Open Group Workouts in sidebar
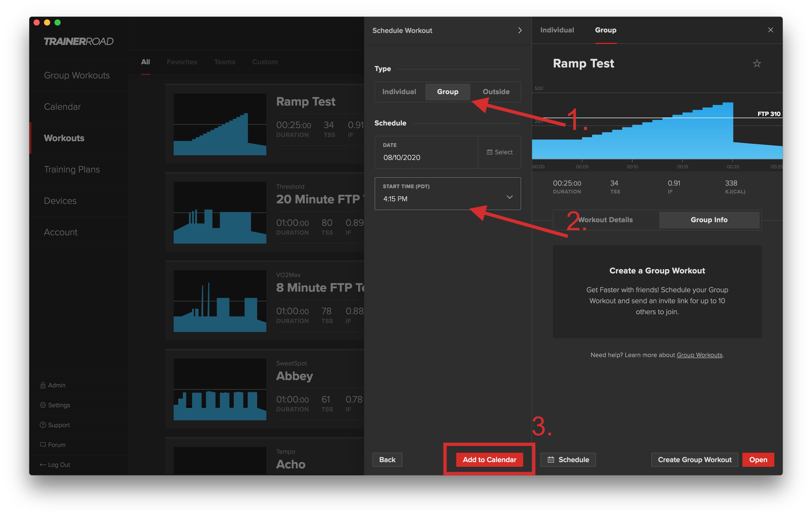This screenshot has width=812, height=517. click(79, 76)
